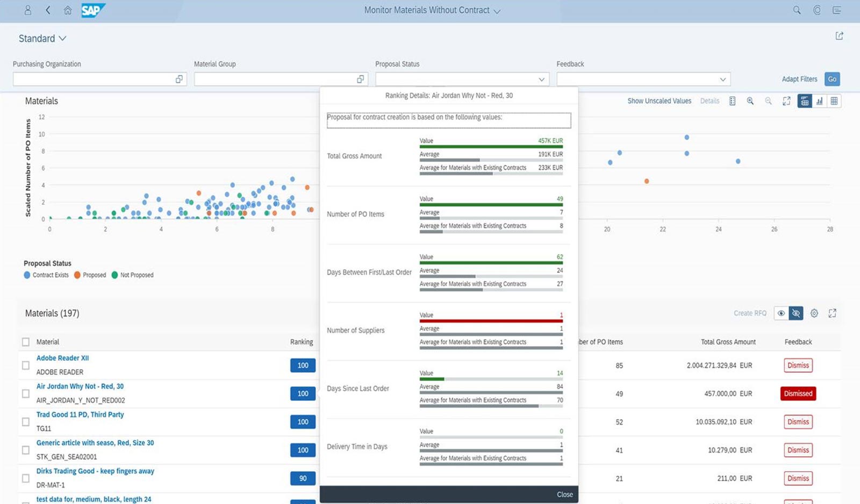Toggle the show details eye button
Image resolution: width=860 pixels, height=504 pixels.
tap(781, 313)
